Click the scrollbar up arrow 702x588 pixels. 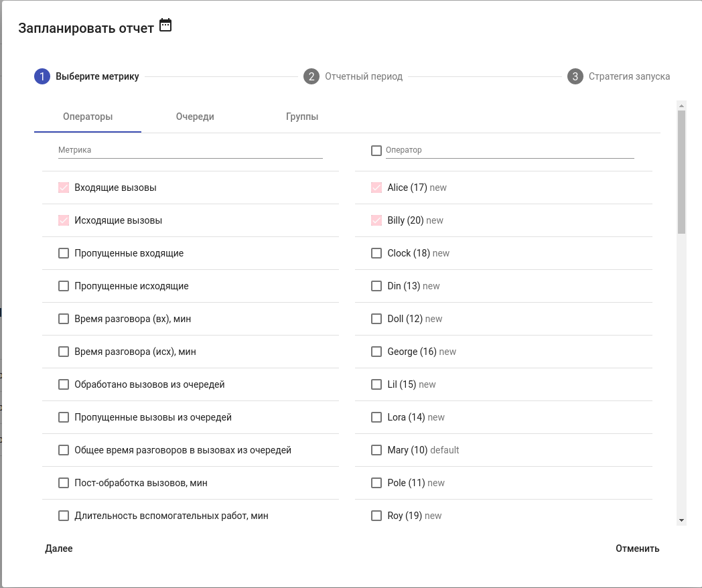tap(681, 105)
